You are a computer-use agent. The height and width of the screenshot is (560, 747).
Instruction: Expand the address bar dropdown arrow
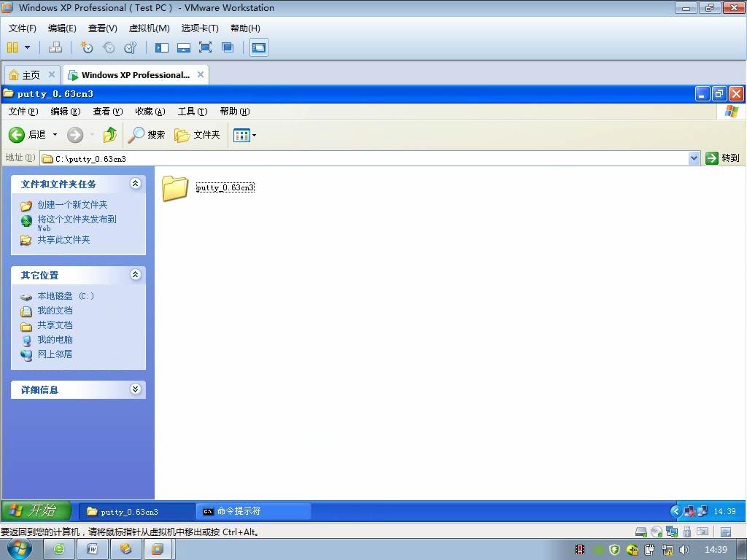(694, 158)
